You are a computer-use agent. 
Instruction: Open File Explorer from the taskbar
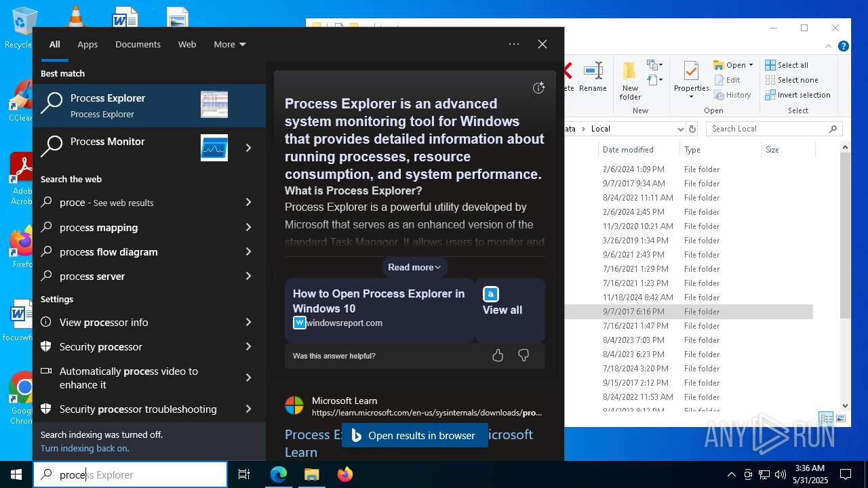[311, 474]
